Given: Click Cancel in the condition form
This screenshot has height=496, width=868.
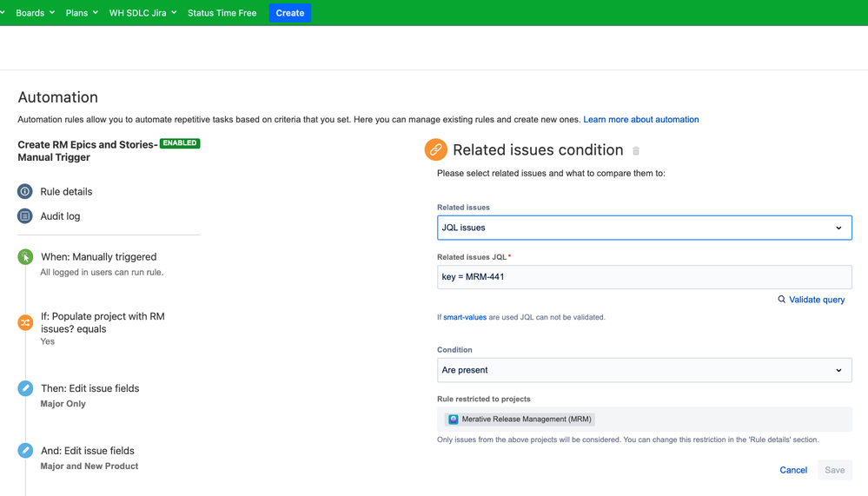Looking at the screenshot, I should pos(793,470).
